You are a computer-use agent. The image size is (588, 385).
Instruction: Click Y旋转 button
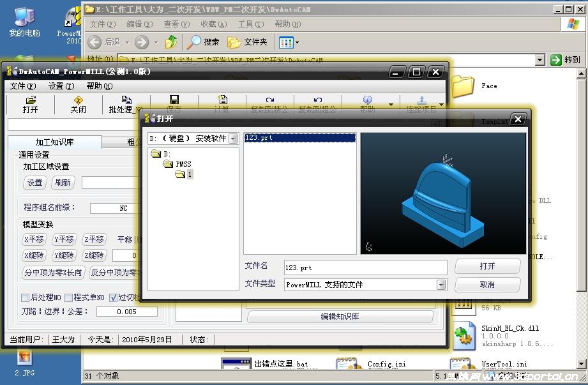[x=64, y=255]
